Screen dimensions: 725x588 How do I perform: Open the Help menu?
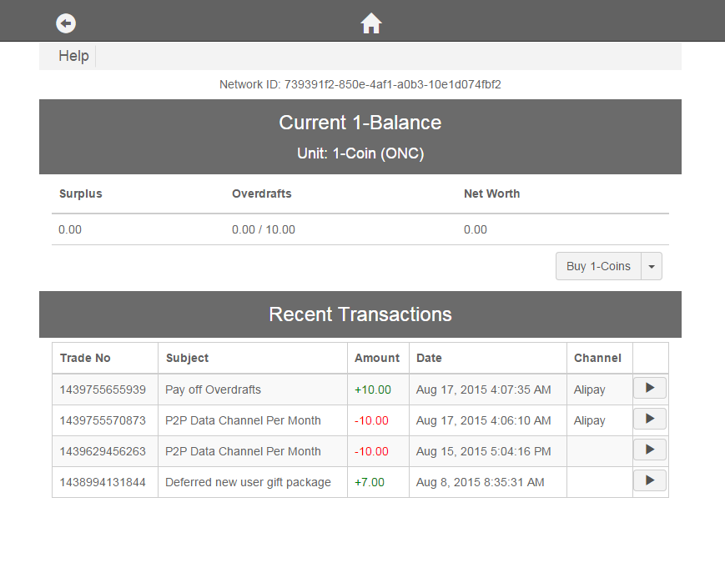(x=73, y=56)
